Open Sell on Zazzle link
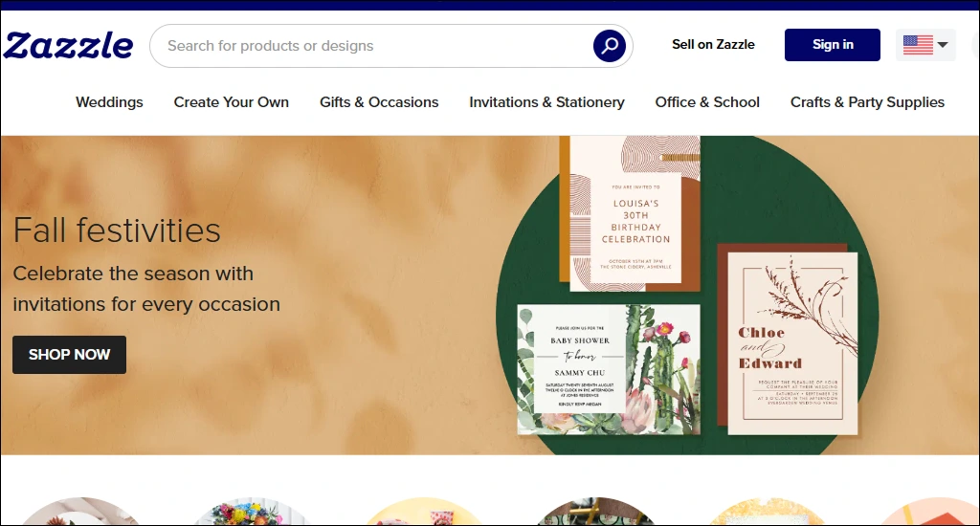This screenshot has width=980, height=526. [713, 44]
